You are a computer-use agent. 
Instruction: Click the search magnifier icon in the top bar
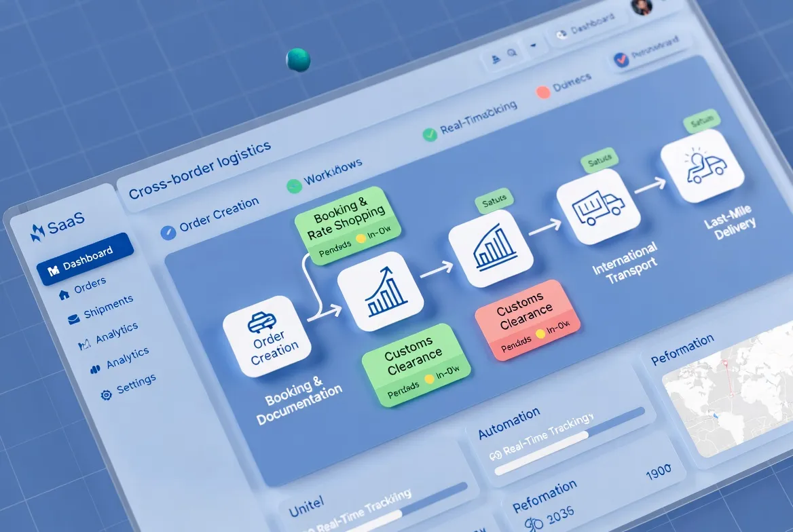pyautogui.click(x=511, y=52)
